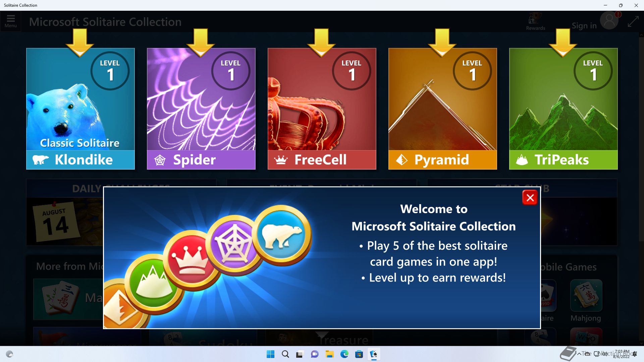The width and height of the screenshot is (644, 362).
Task: Click the Pyramid Level 1 badge
Action: pos(472,71)
